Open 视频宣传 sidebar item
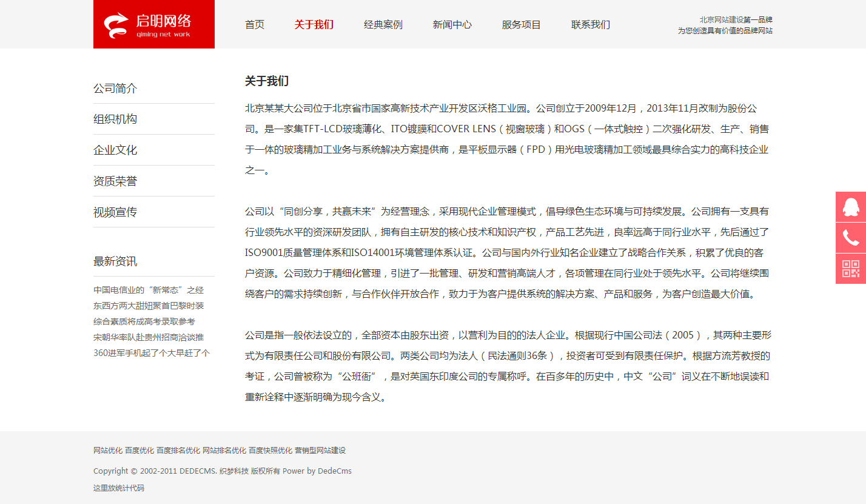This screenshot has height=504, width=866. pos(115,212)
